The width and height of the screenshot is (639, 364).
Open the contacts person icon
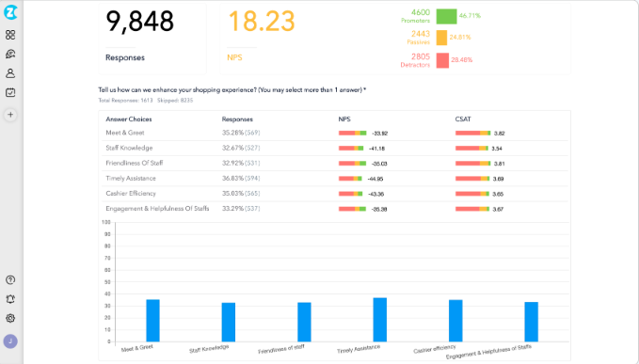point(10,73)
